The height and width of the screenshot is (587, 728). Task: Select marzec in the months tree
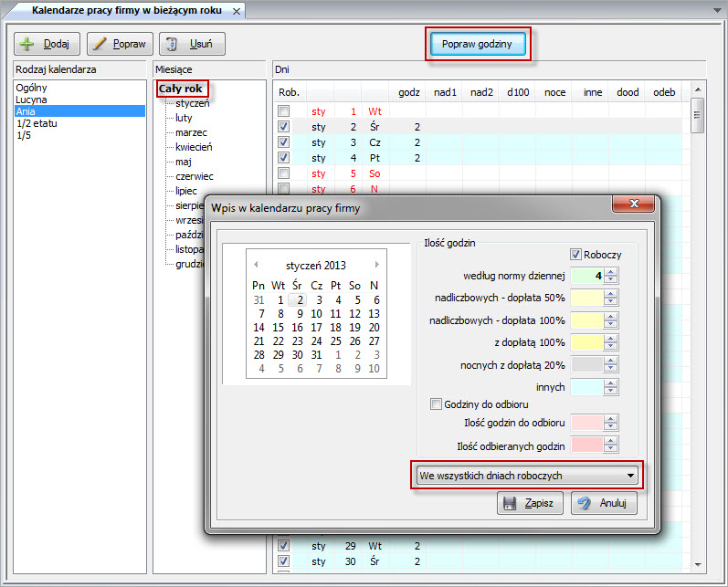[191, 132]
